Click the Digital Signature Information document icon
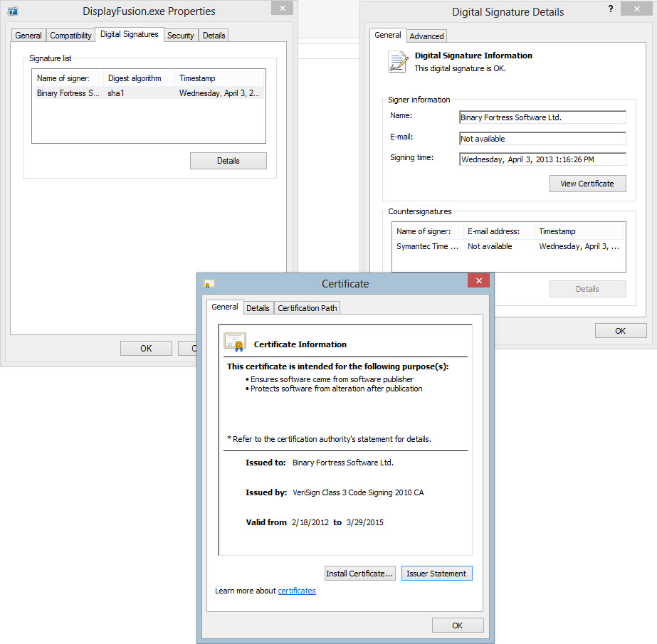 [398, 62]
